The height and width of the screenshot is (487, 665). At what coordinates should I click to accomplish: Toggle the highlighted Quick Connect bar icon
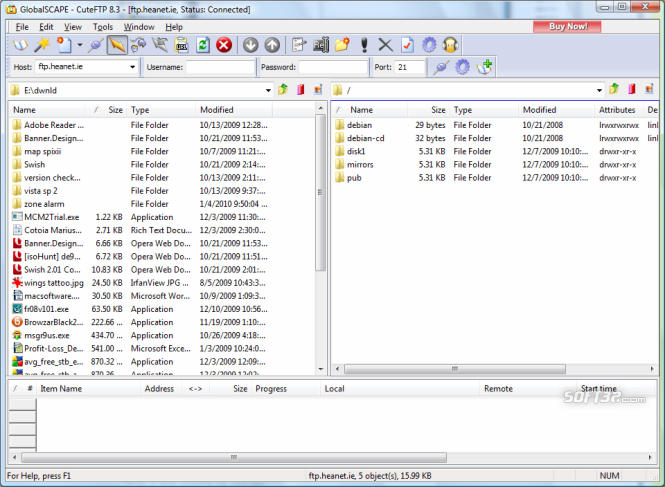coord(117,45)
